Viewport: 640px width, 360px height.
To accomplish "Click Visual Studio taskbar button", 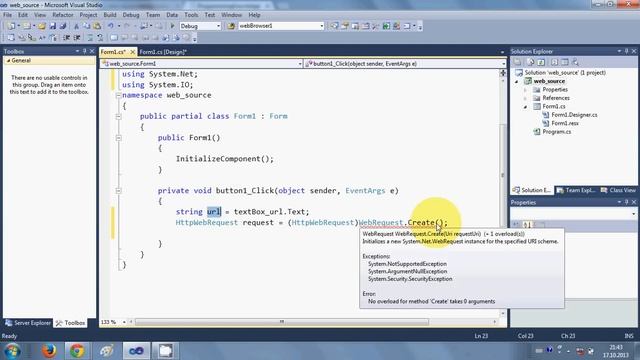I will click(136, 351).
